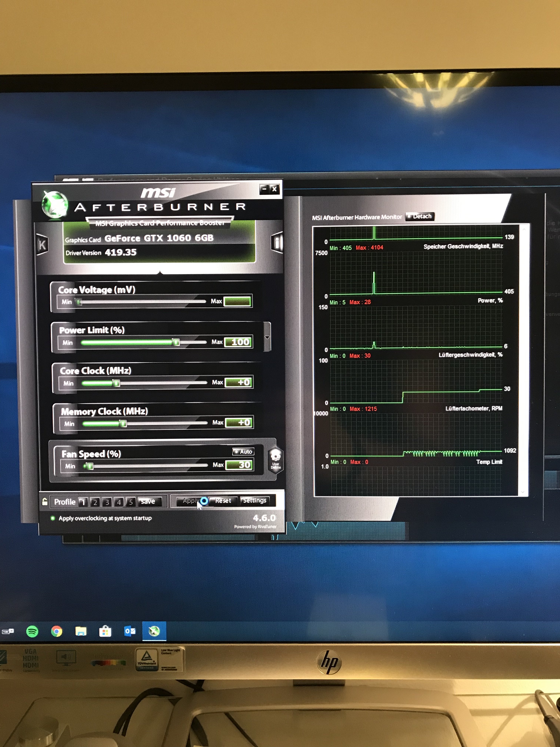The height and width of the screenshot is (747, 560).
Task: Click the hardware monitor scroll up arrow
Action: [x=524, y=229]
